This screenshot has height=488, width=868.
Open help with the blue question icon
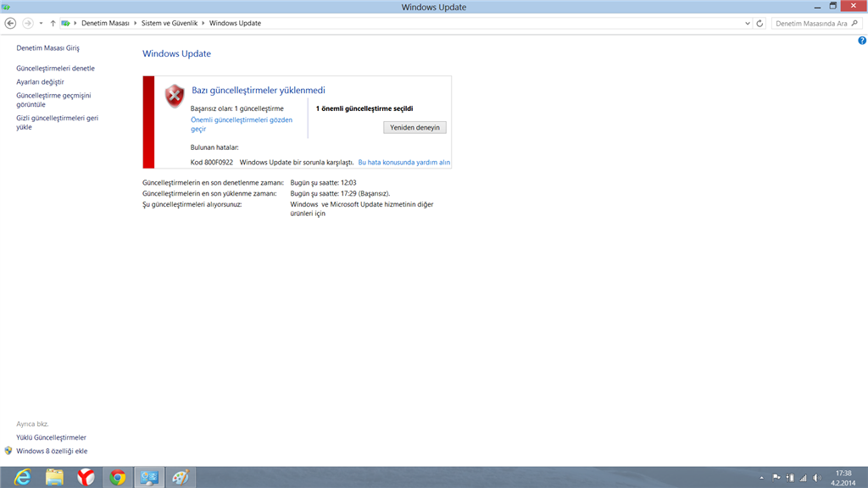862,41
